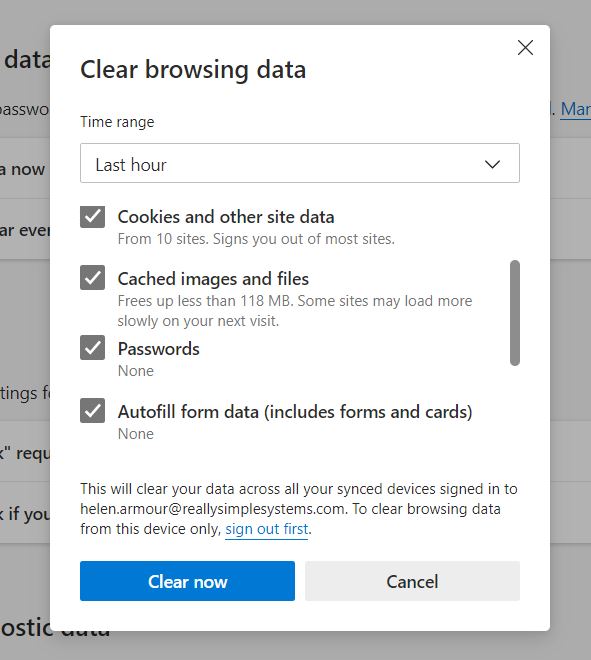Open the Last hour time range dropdown

pyautogui.click(x=300, y=163)
